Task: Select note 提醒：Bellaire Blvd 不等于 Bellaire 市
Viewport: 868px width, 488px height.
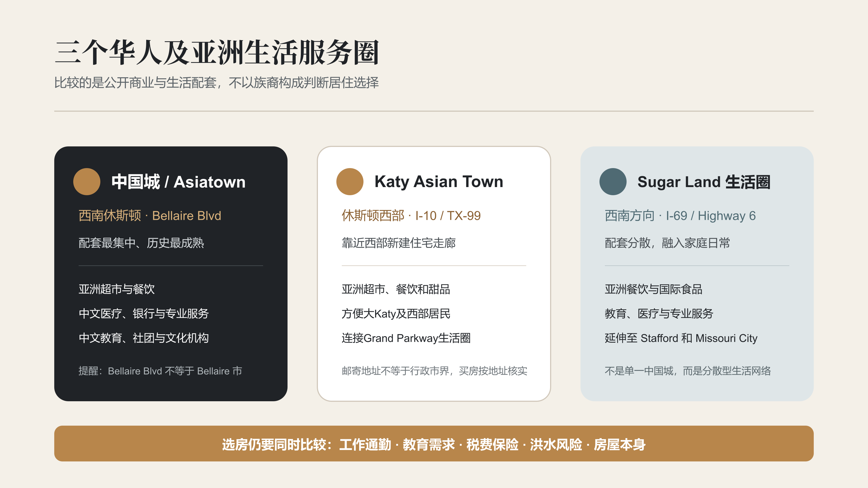Action: 160,371
